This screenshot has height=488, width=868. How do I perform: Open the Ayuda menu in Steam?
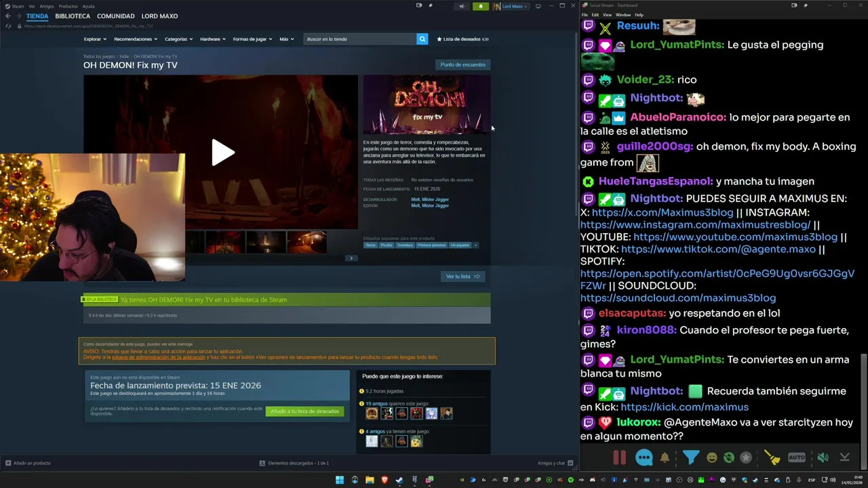coord(89,6)
